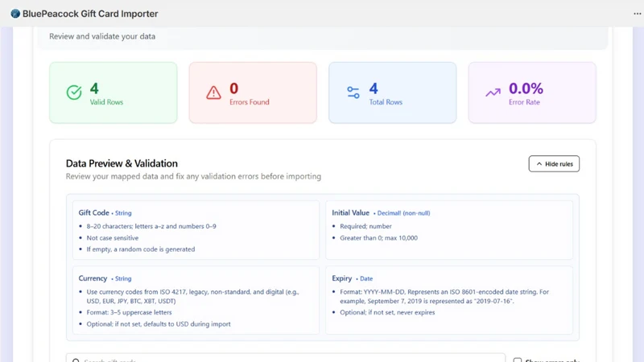Click the search magnifier icon
The height and width of the screenshot is (362, 644).
pos(76,360)
